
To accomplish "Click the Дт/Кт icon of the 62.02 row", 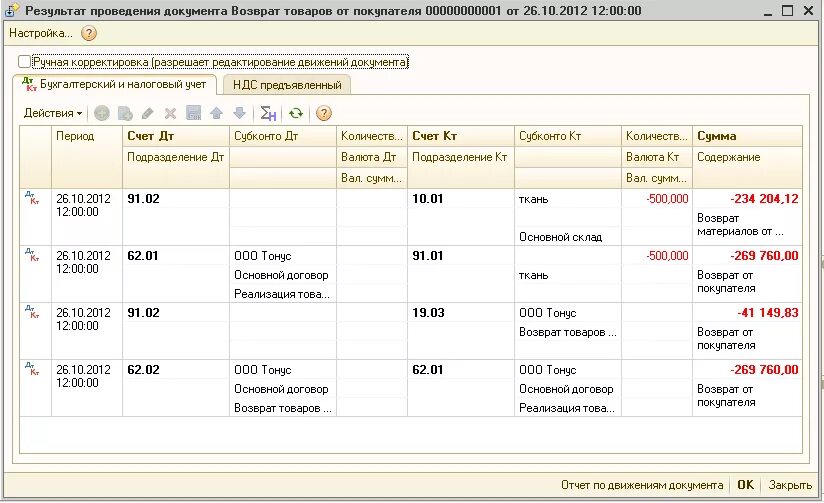I will point(32,368).
